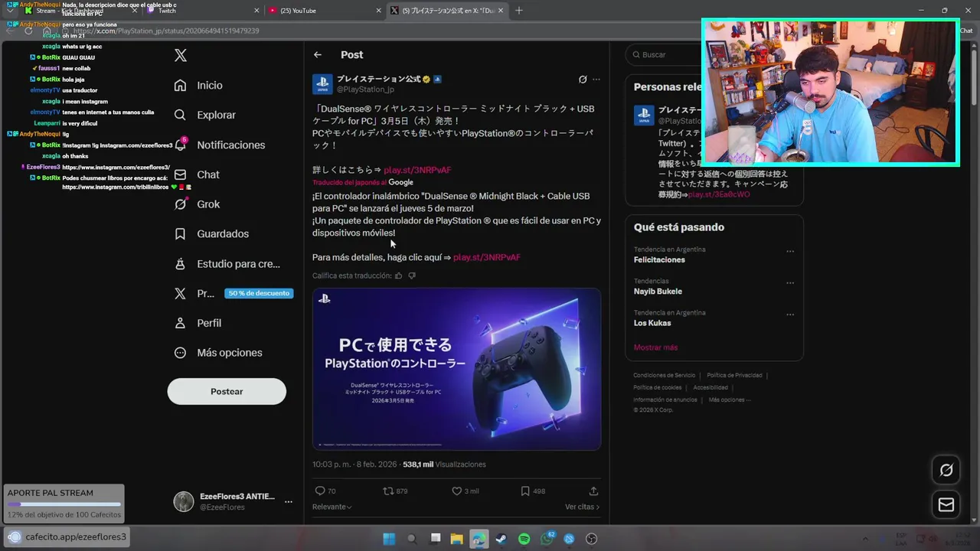Open Más opciones in the sidebar
Viewport: 980px width, 551px height.
[230, 353]
